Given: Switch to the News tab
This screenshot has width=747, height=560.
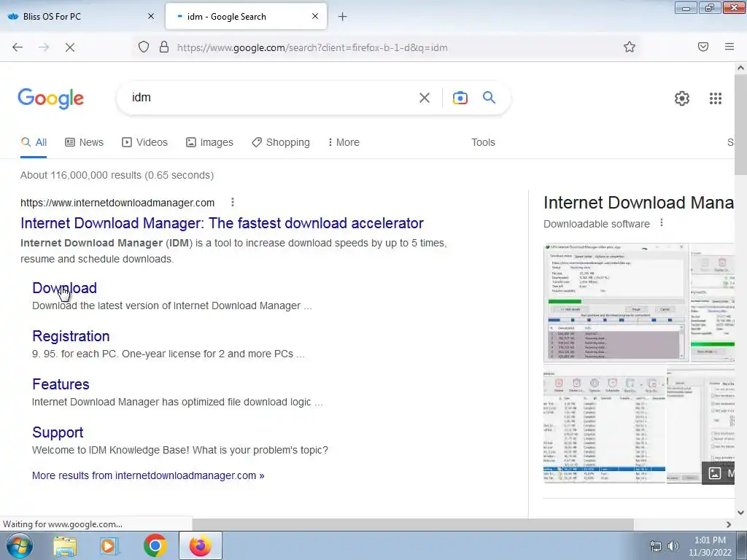Looking at the screenshot, I should (x=85, y=142).
